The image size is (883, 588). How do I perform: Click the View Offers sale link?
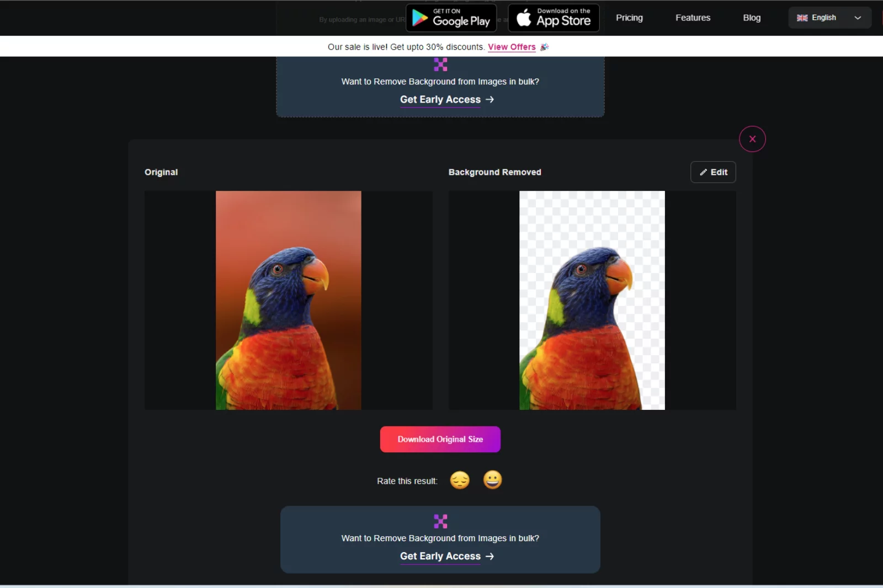512,47
